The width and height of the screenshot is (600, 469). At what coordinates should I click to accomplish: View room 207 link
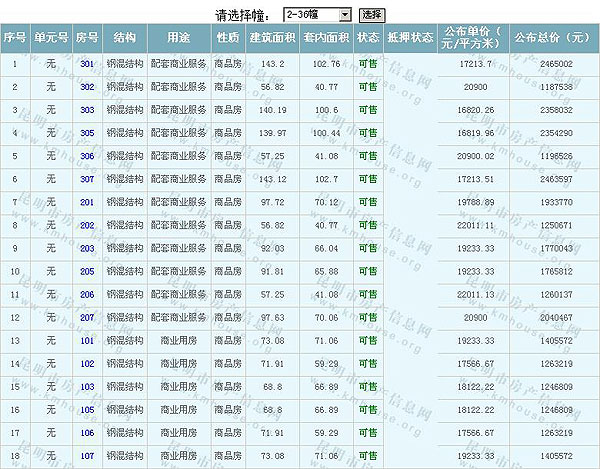(x=87, y=317)
